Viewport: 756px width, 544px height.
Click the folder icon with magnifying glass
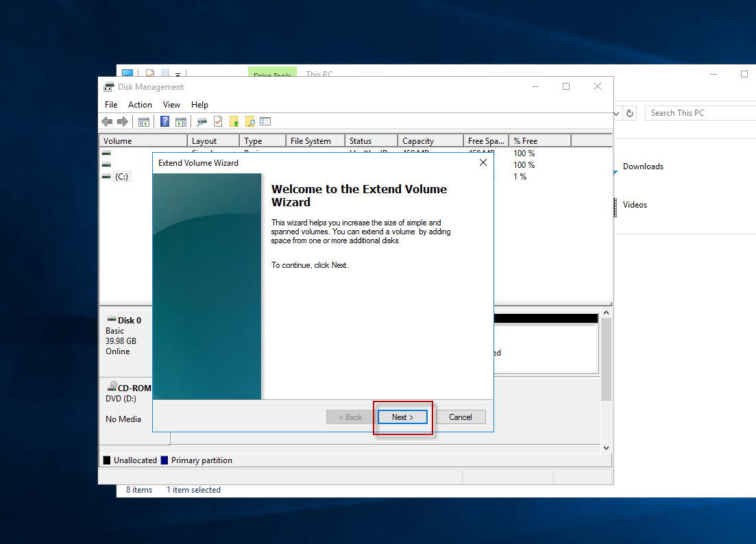[250, 122]
